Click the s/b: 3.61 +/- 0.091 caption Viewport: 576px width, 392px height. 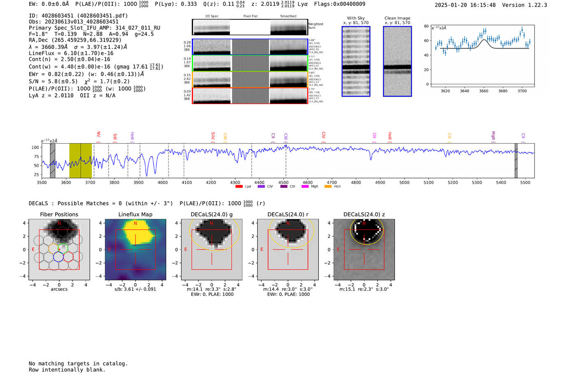point(135,289)
